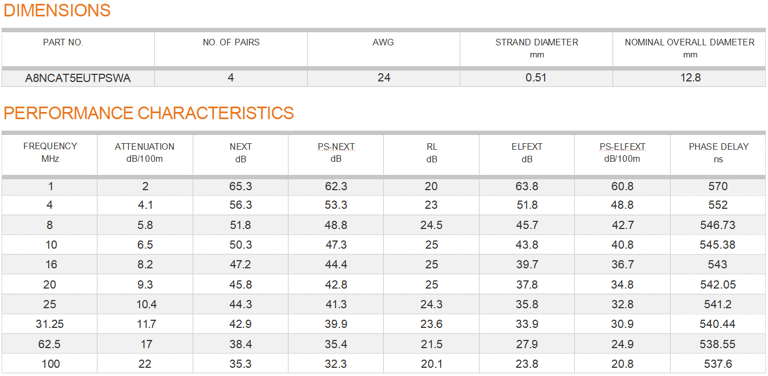Viewport: 768px width, 376px height.
Task: Click the FREQUENCY MHz column header
Action: click(x=50, y=152)
